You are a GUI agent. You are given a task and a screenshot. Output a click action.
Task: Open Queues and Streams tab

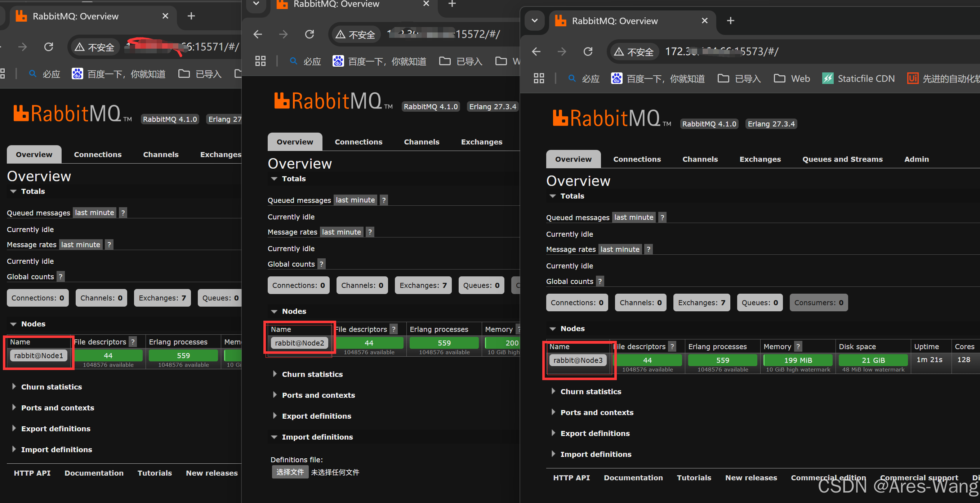(x=842, y=159)
